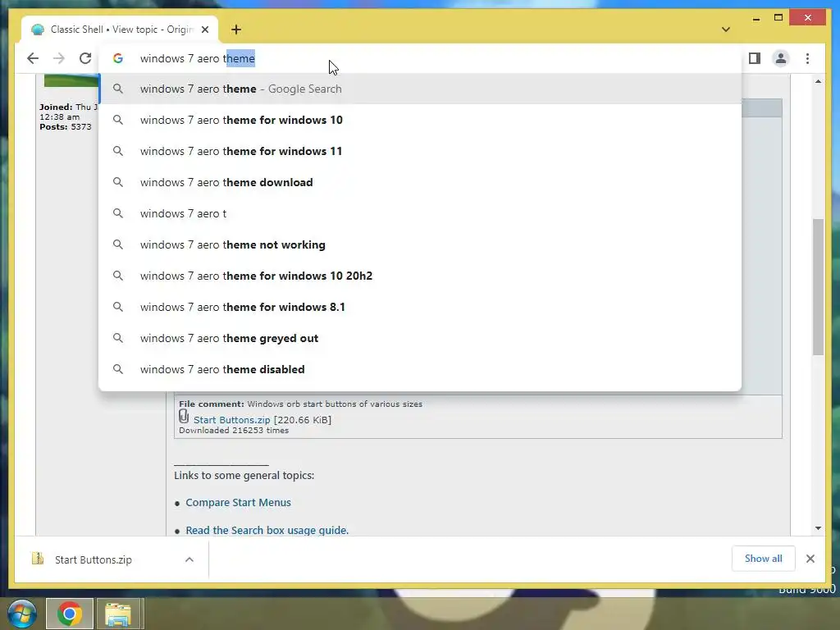Open the Chrome profile avatar

(x=781, y=58)
